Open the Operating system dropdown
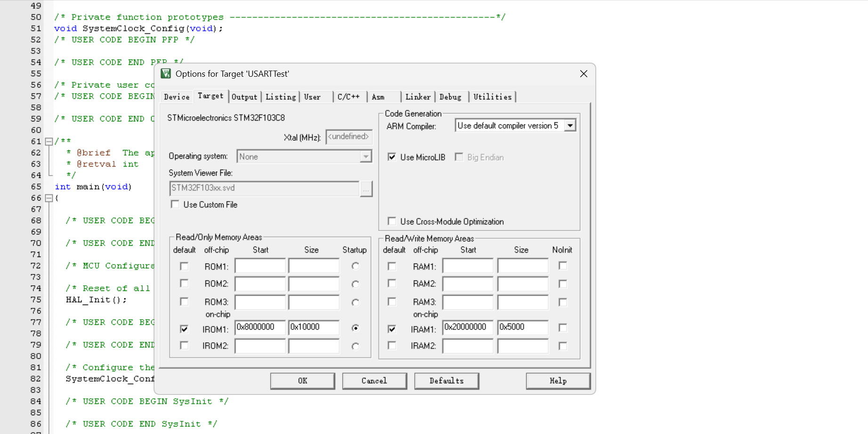Screen dimensions: 868x434 click(365, 157)
